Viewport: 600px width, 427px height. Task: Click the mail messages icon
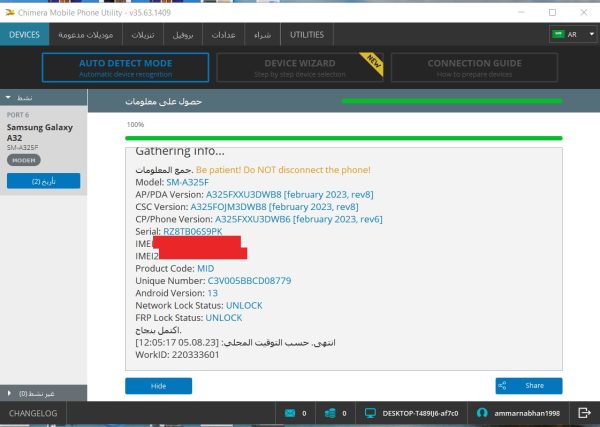click(x=290, y=413)
